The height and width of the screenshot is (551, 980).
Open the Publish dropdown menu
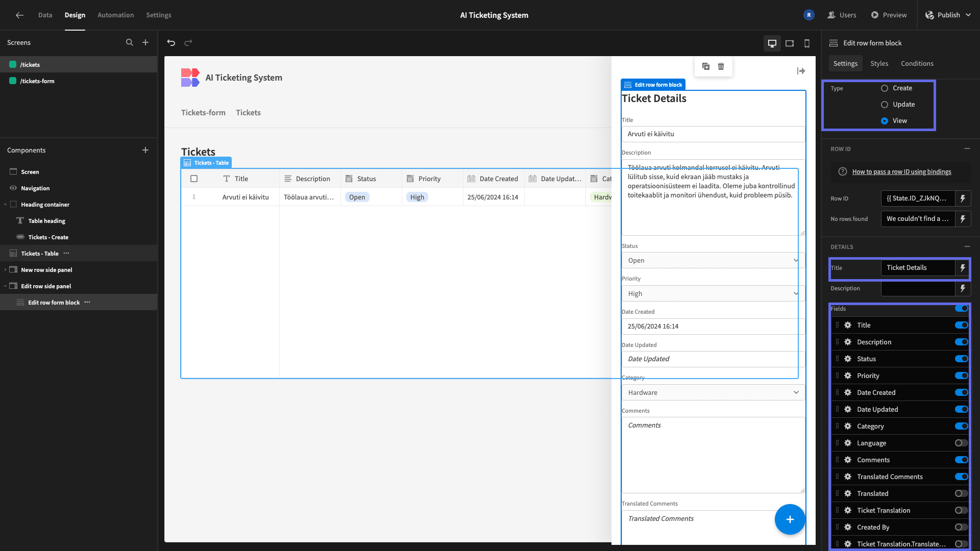[948, 15]
